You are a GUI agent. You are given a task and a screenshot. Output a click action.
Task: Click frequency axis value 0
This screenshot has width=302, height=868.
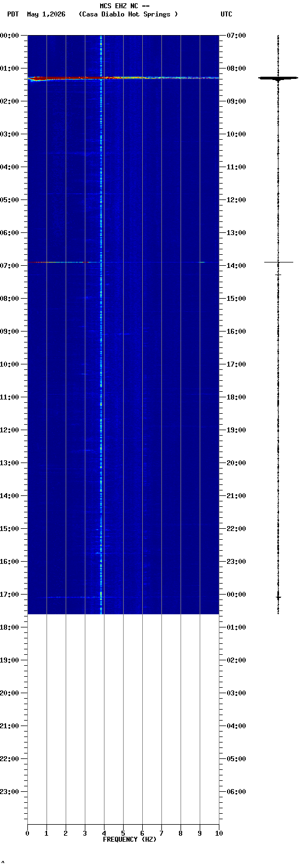(27, 833)
